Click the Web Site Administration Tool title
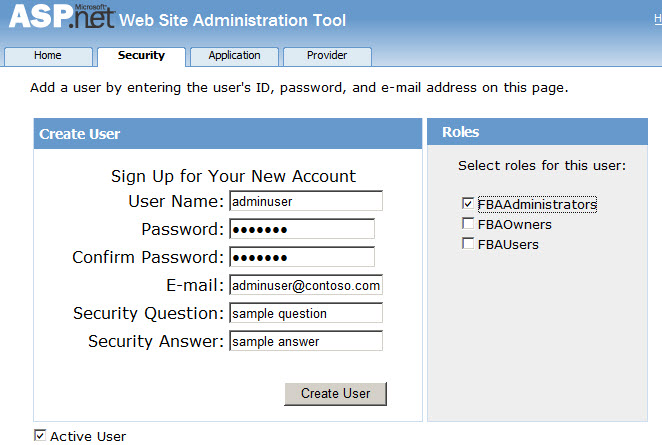 pos(232,20)
